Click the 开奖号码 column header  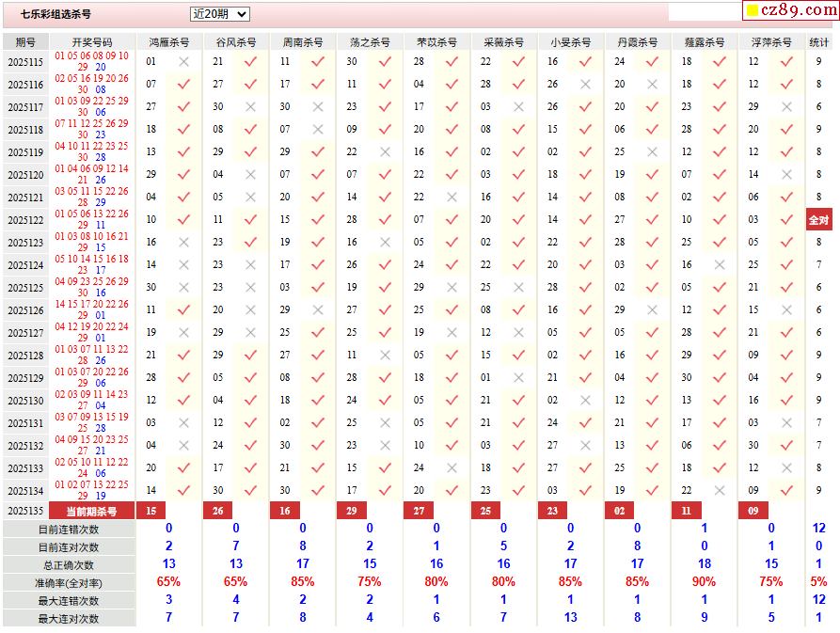92,42
